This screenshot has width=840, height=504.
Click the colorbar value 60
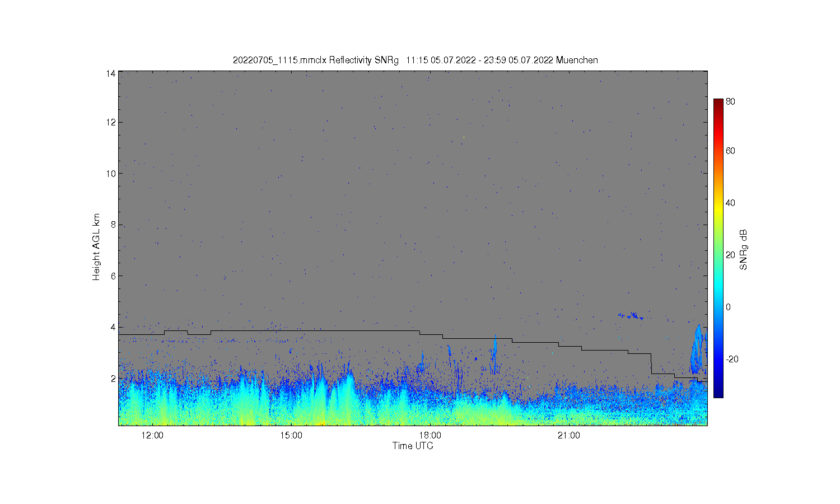pos(731,151)
